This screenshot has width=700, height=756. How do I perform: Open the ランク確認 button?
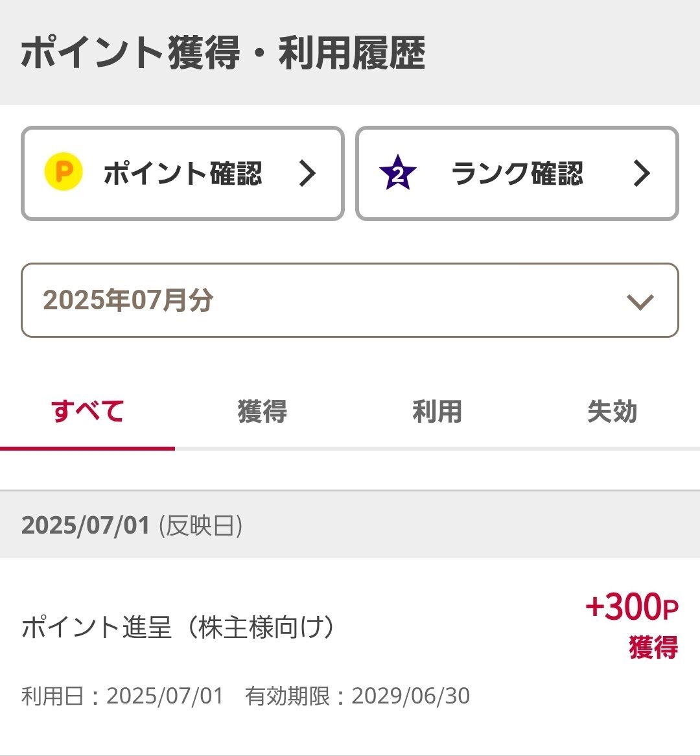[x=517, y=174]
